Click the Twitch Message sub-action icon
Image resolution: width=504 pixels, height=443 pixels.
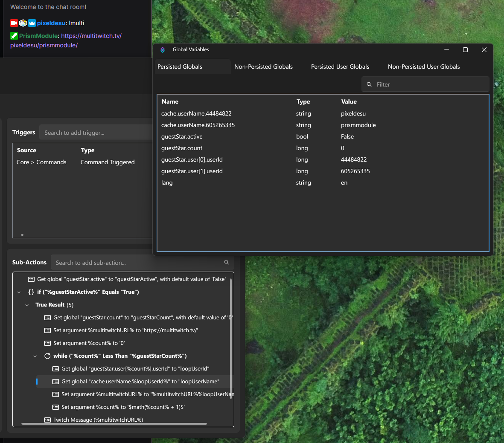pyautogui.click(x=47, y=420)
